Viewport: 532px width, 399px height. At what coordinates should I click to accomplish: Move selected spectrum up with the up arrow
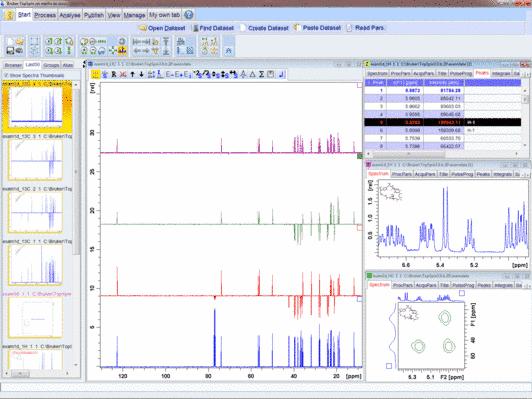click(x=132, y=74)
